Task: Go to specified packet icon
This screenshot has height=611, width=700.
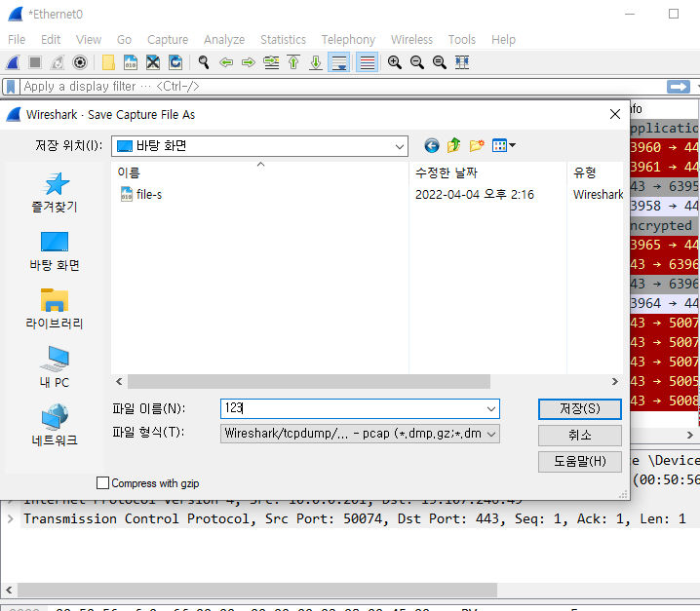Action: point(271,62)
